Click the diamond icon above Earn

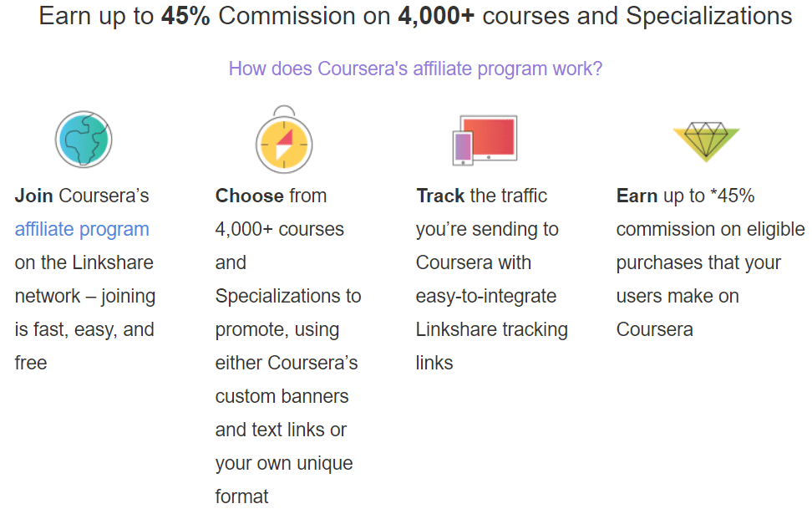coord(706,141)
